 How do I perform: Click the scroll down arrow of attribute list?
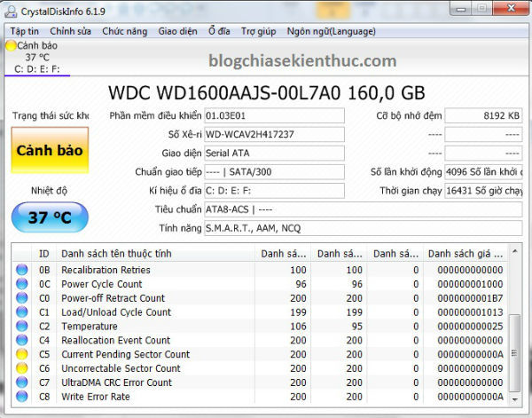(x=514, y=399)
